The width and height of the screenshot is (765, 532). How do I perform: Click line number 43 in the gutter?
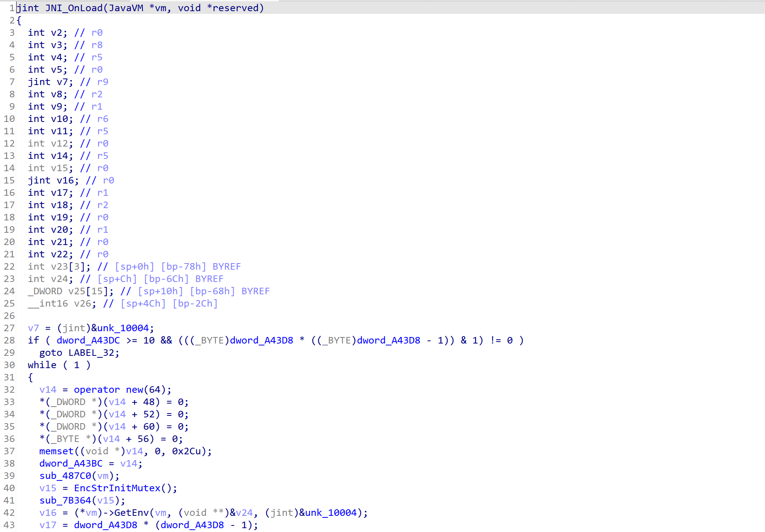(x=9, y=525)
